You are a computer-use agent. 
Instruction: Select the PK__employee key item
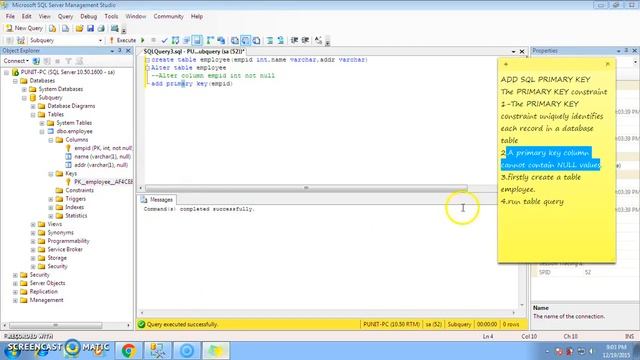[x=99, y=182]
